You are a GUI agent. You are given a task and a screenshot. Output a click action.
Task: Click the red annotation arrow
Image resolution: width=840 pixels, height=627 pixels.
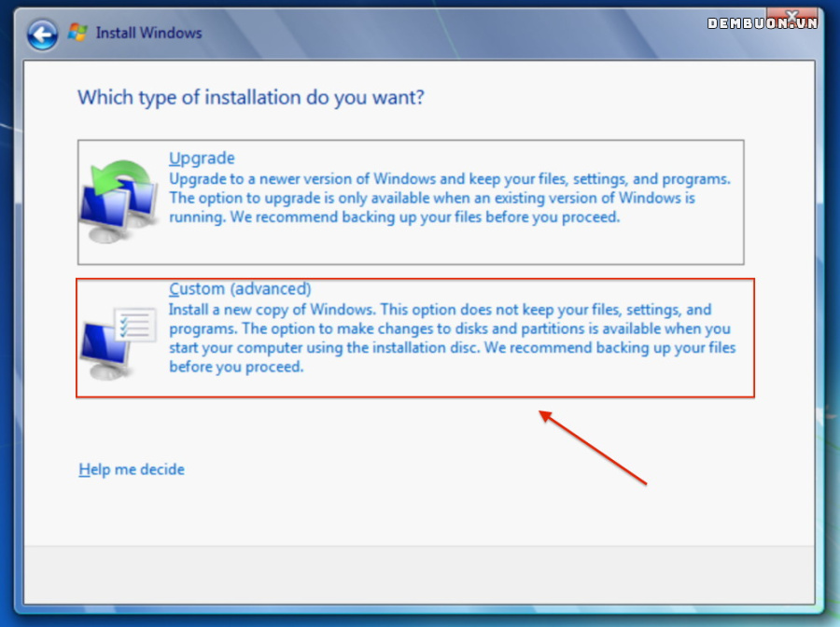tap(593, 448)
